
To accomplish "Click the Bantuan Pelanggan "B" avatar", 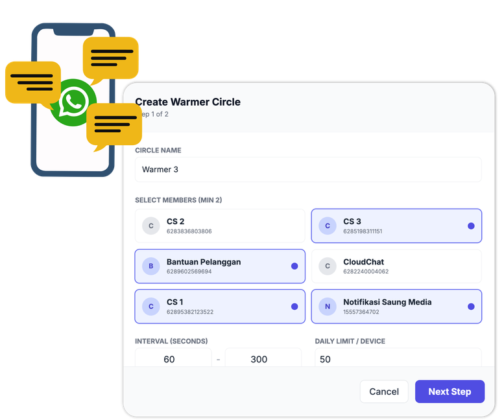I will [151, 266].
